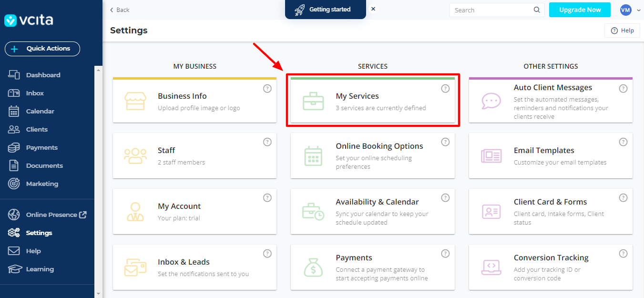Open Dashboard in the sidebar
This screenshot has width=644, height=298.
click(x=43, y=75)
